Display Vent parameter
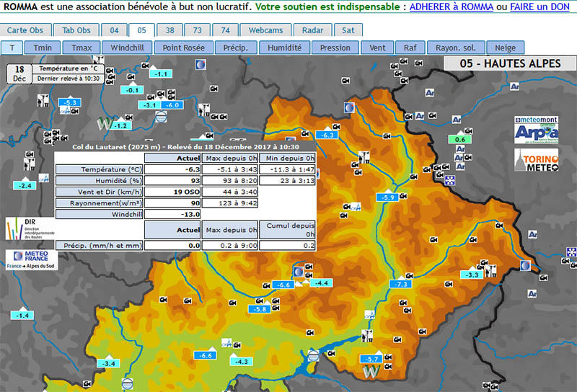This screenshot has height=392, width=577. (x=377, y=48)
